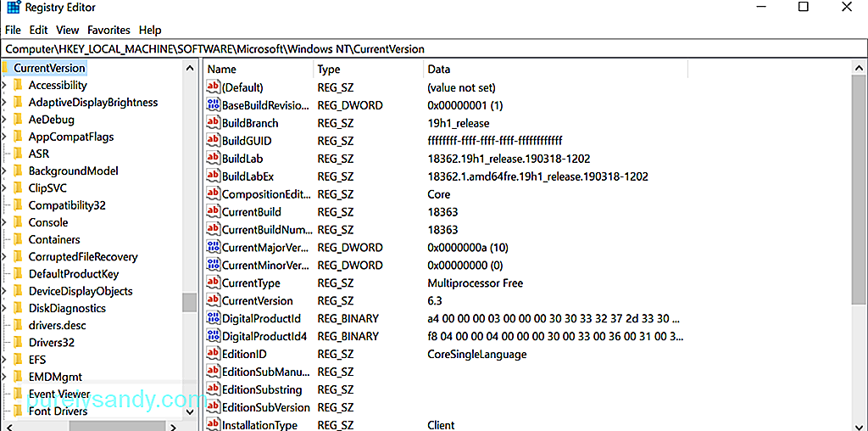Click the string icon next to (Default)
Image resolution: width=868 pixels, height=431 pixels.
213,87
